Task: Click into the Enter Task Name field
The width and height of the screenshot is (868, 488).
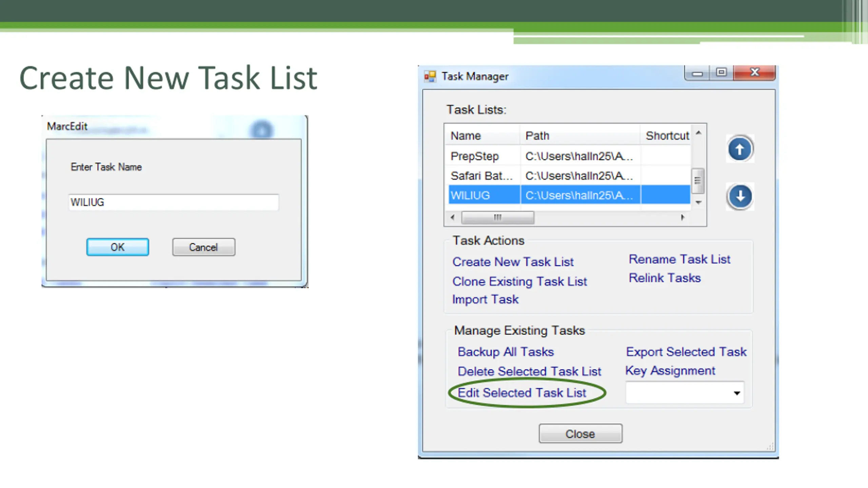Action: pos(174,202)
